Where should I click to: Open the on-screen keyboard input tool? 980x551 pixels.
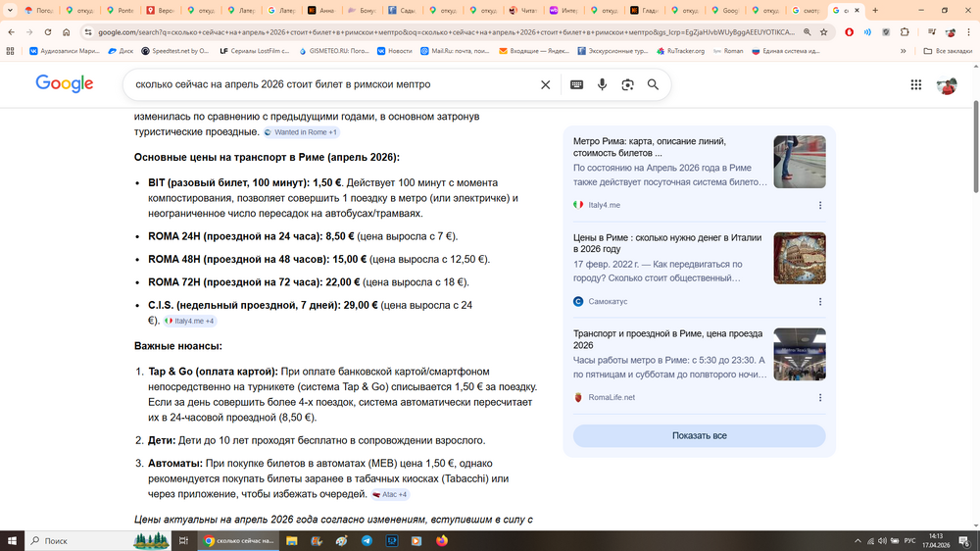click(576, 85)
